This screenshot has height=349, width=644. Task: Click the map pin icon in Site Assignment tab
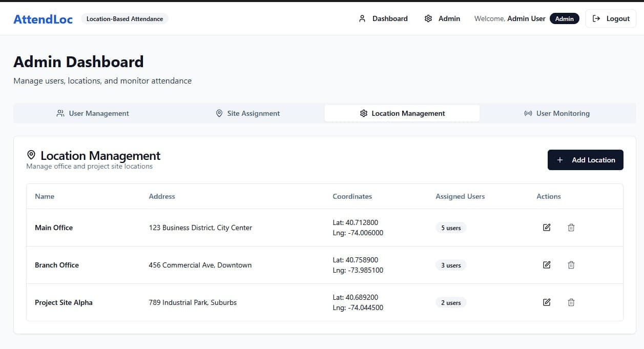click(x=219, y=113)
